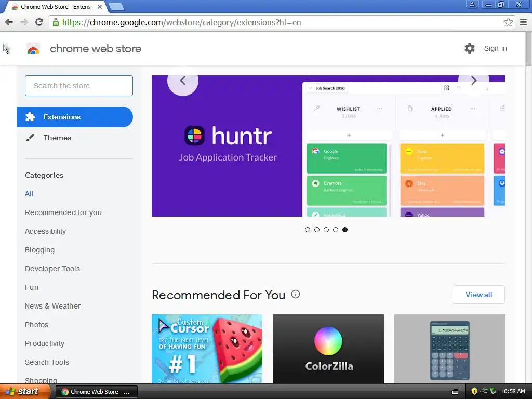This screenshot has height=399, width=532.
Task: Select the News & Weather category
Action: [52, 305]
